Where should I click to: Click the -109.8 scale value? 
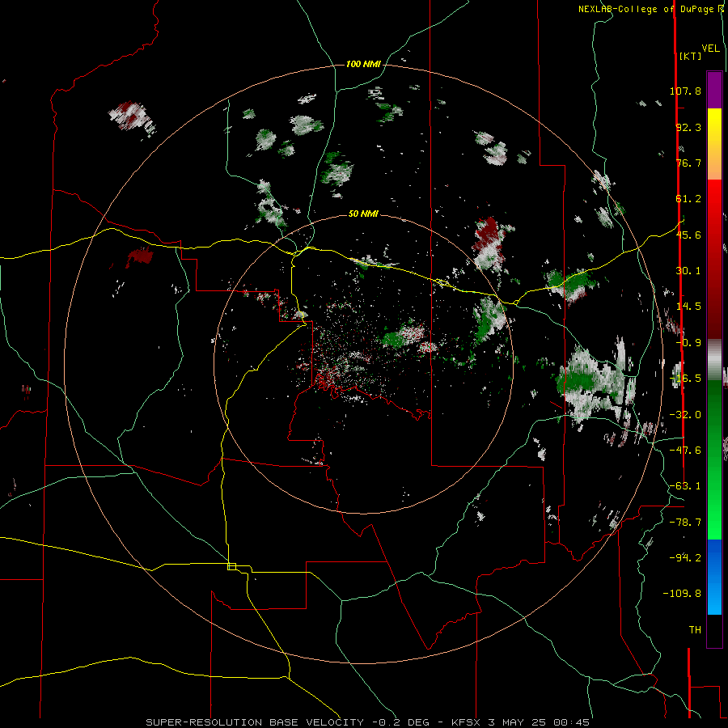click(682, 594)
